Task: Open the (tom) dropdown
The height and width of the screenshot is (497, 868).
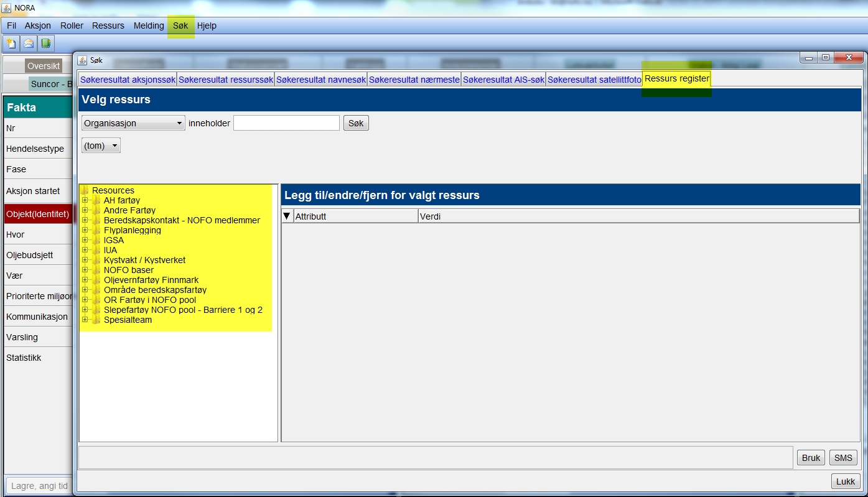Action: tap(101, 146)
